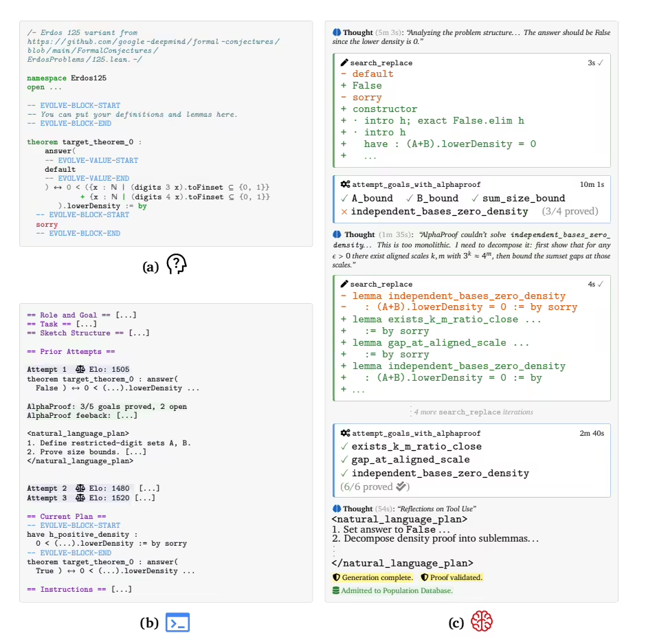This screenshot has height=644, width=657.
Task: Click the shield icon beside Generation complete
Action: (336, 577)
